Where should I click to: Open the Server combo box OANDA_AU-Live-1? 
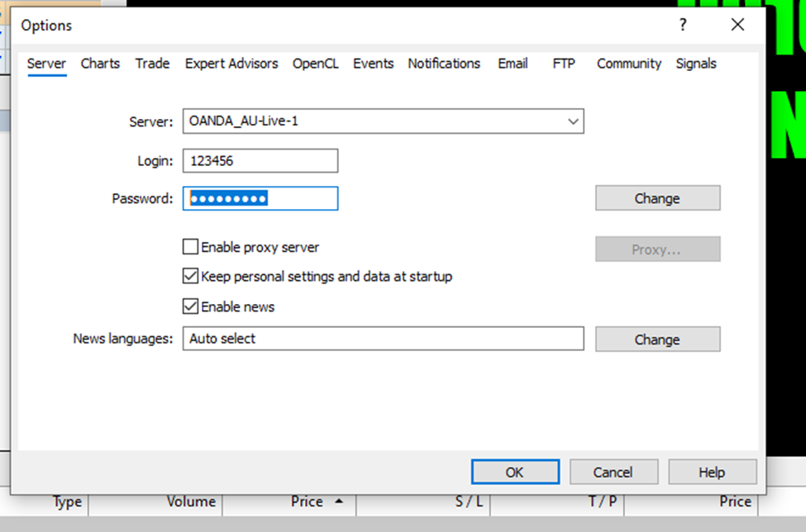coord(372,121)
